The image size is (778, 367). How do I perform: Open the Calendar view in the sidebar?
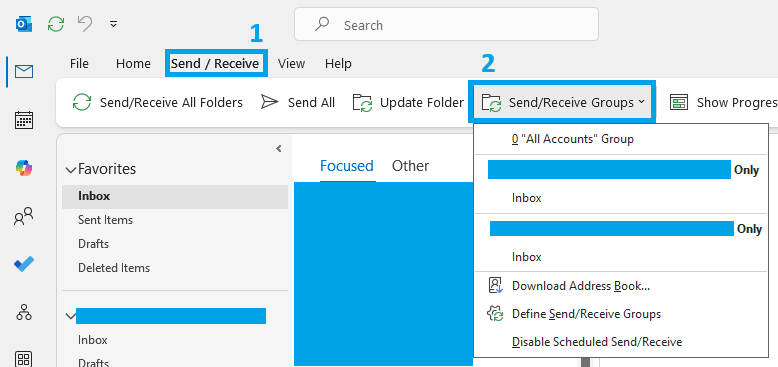tap(24, 121)
